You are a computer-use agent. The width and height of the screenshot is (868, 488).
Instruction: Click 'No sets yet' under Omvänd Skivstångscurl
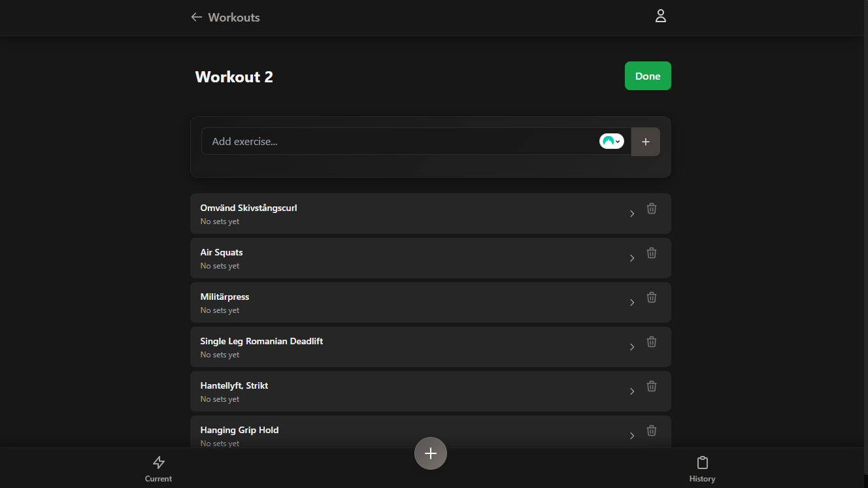pos(220,221)
